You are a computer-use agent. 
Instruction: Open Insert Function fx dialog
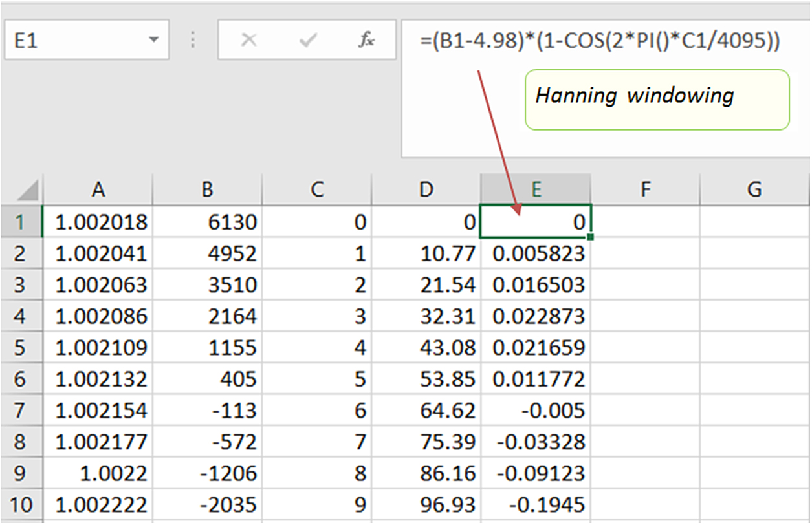tap(366, 41)
